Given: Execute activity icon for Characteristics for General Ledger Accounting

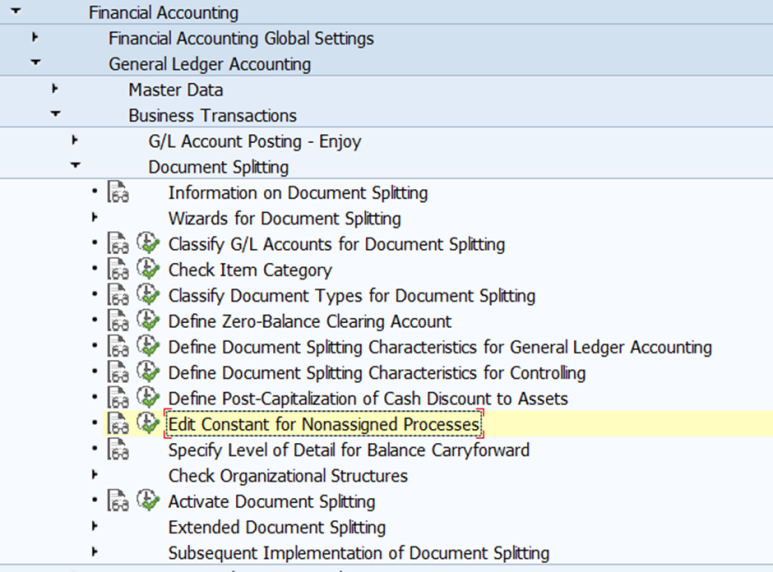Looking at the screenshot, I should point(148,346).
